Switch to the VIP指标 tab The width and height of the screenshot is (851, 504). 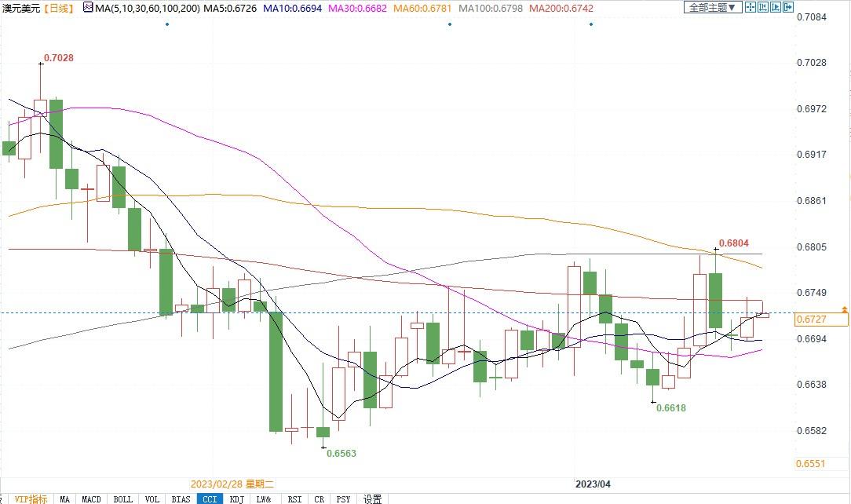31,499
